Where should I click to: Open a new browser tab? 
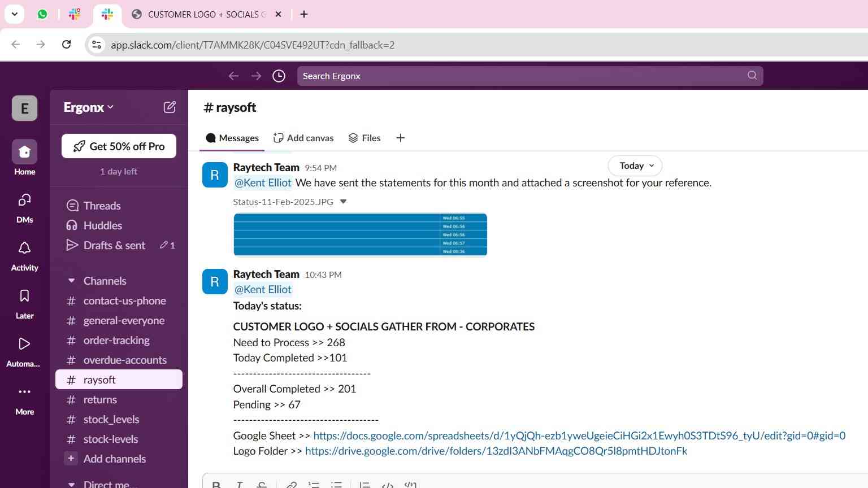point(304,14)
